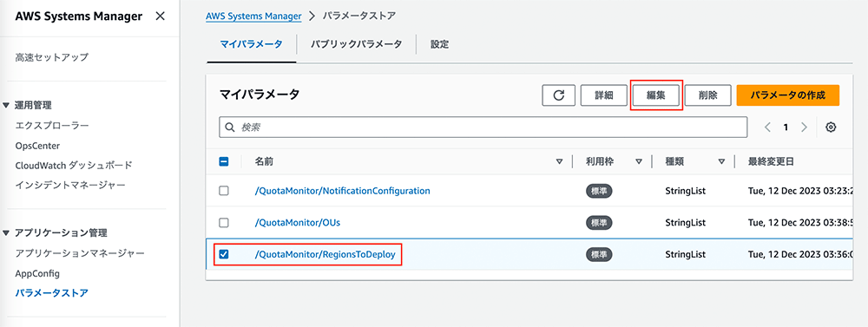Open table preferences gear icon
The image size is (868, 327).
[831, 128]
